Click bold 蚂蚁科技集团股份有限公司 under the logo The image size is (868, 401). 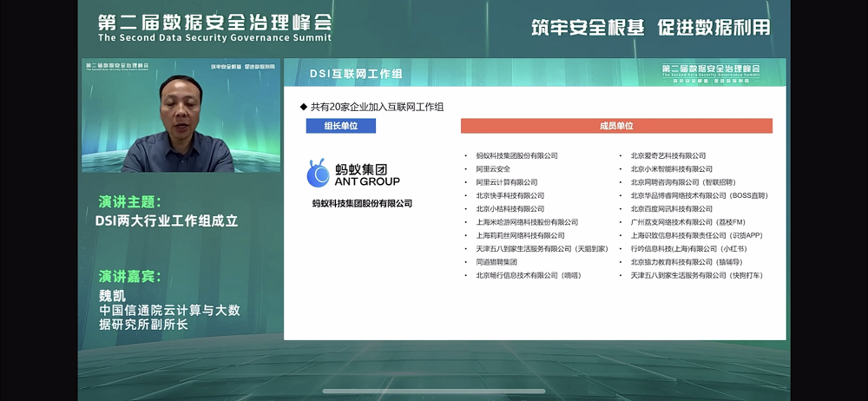(x=362, y=203)
